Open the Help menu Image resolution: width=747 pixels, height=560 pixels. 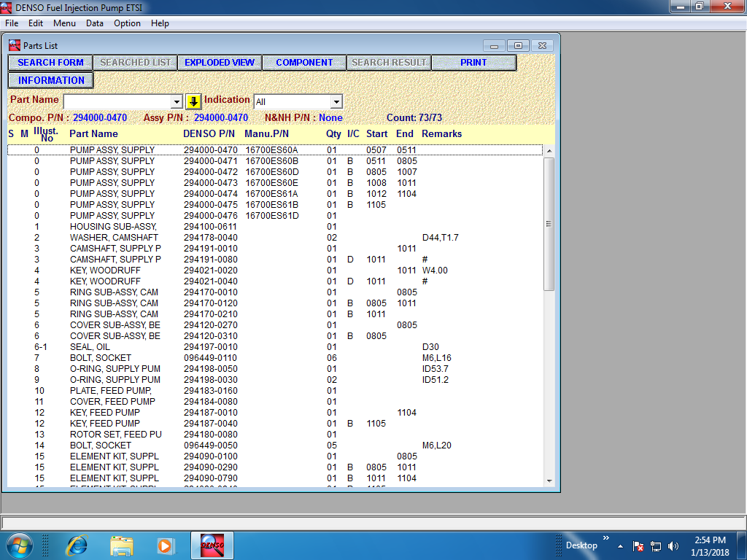pyautogui.click(x=160, y=23)
